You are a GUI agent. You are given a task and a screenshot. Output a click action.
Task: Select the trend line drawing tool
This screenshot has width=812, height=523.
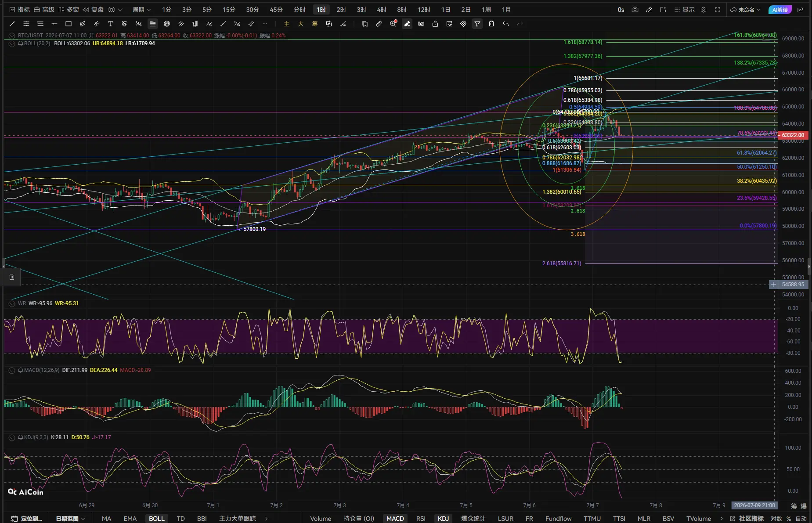click(x=12, y=24)
